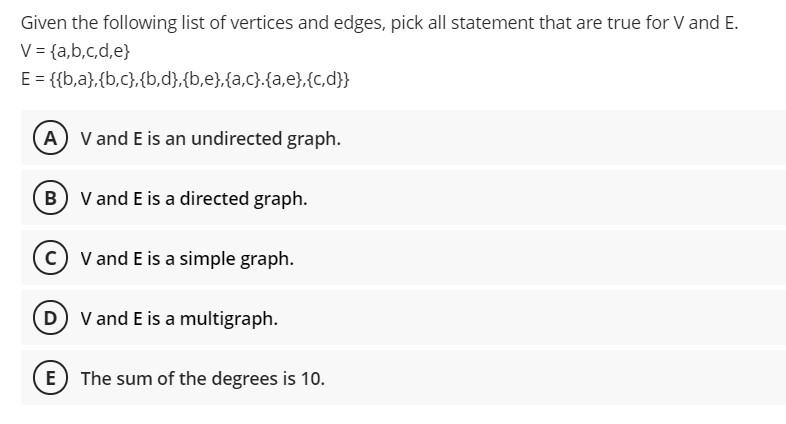Select the circled letter B option
This screenshot has width=786, height=424.
[50, 198]
